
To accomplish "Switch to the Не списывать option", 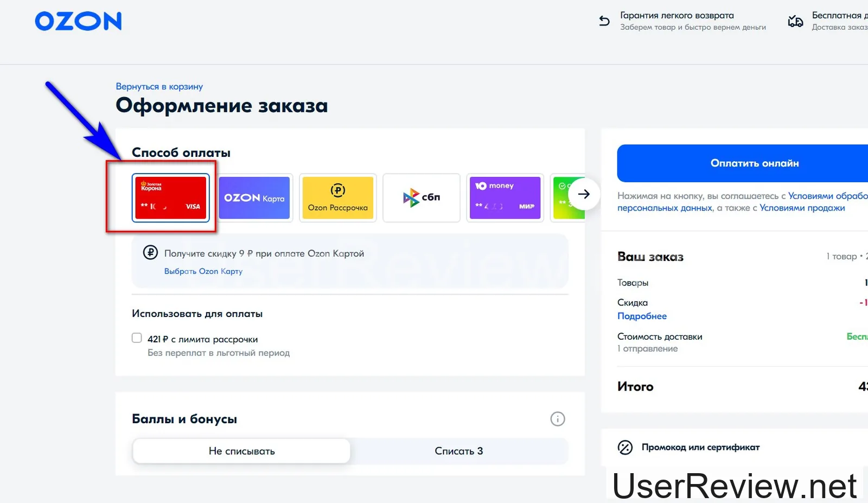I will tap(241, 451).
